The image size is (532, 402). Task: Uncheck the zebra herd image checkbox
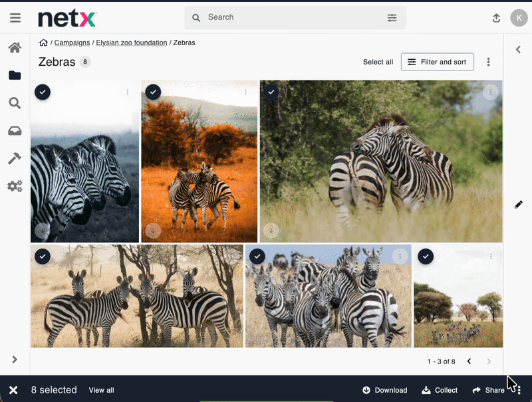257,256
